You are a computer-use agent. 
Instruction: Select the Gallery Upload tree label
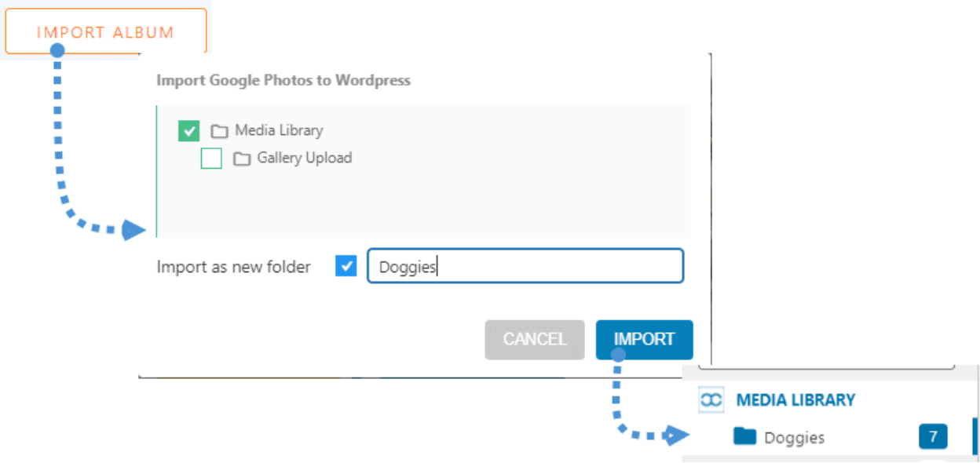[x=304, y=158]
